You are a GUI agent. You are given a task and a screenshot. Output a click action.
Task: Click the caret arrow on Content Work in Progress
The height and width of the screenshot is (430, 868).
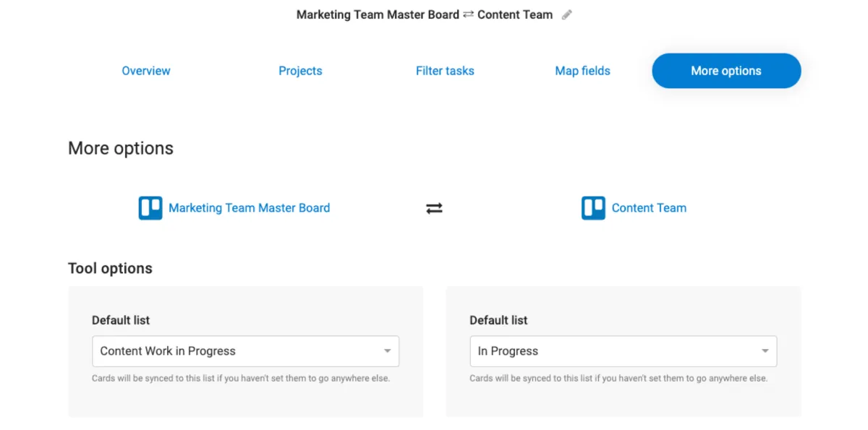point(387,351)
